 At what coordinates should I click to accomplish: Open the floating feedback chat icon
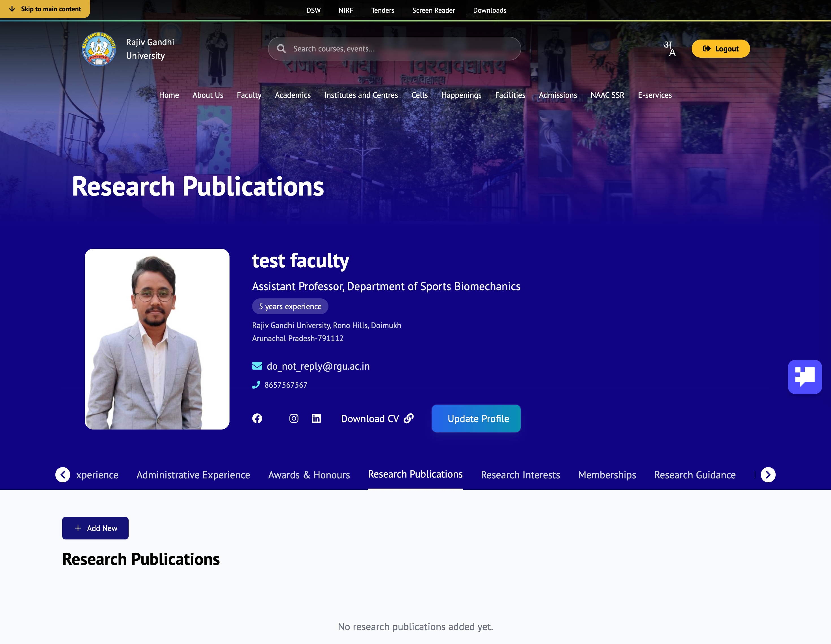click(805, 377)
